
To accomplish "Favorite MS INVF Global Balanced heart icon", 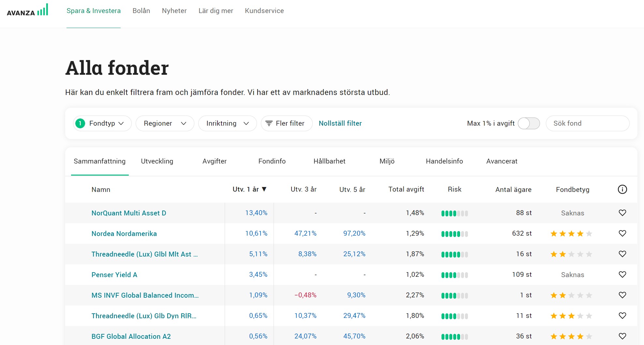I will pyautogui.click(x=622, y=295).
